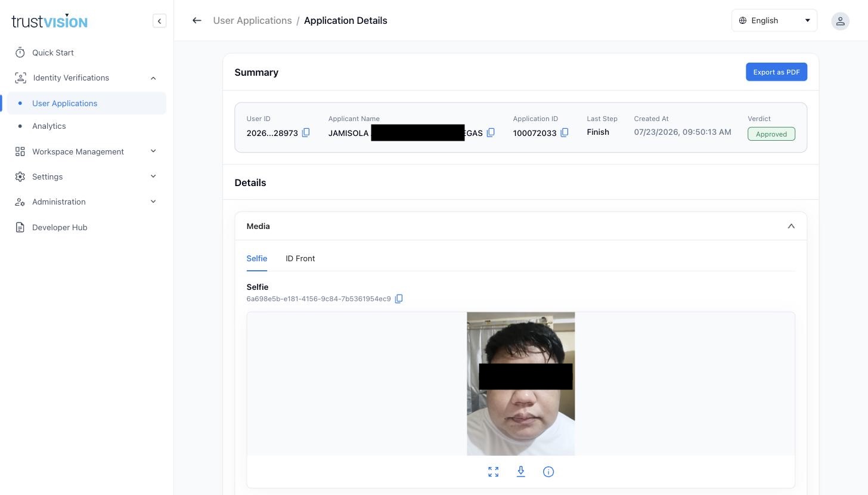Click the Administration user-gear icon
The width and height of the screenshot is (868, 495).
tap(20, 202)
